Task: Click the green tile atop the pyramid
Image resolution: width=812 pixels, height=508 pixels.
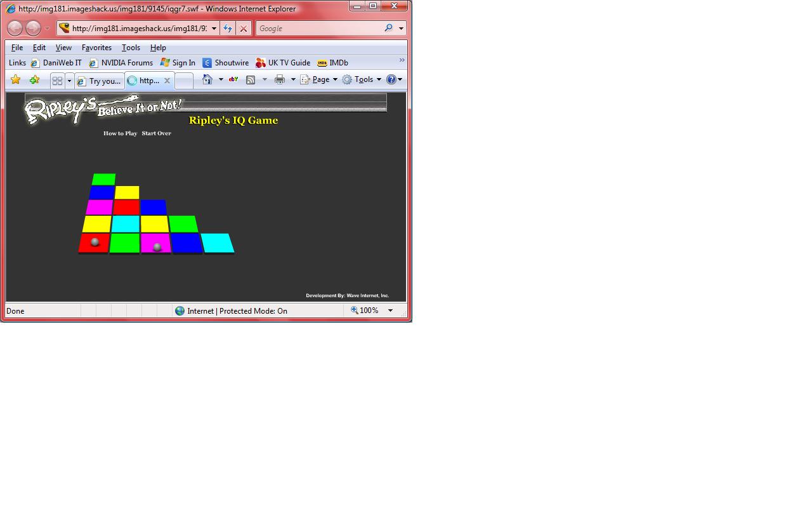Action: (x=103, y=179)
